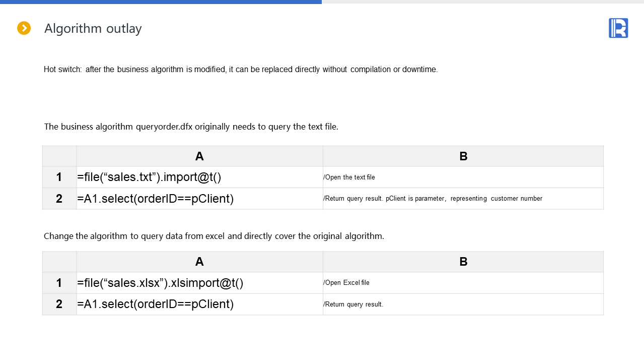Click the gray unfilled part of the top progress bar
The height and width of the screenshot is (363, 644).
point(482,2)
